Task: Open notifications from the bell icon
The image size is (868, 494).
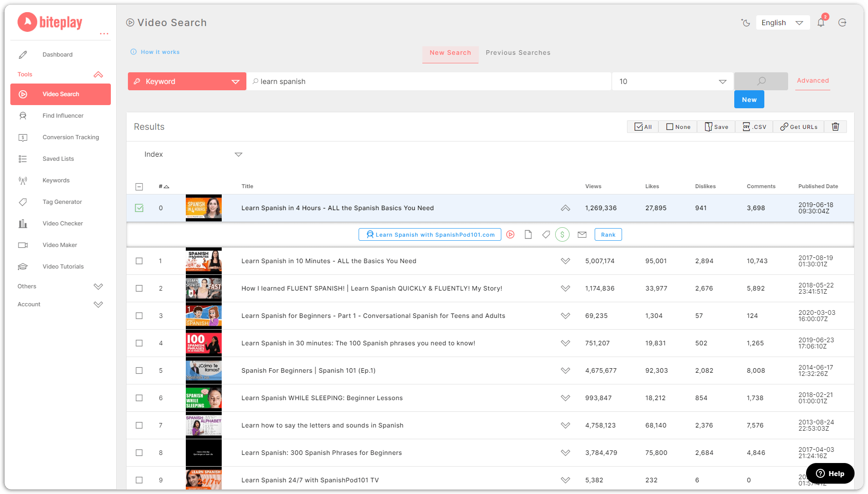Action: point(821,22)
